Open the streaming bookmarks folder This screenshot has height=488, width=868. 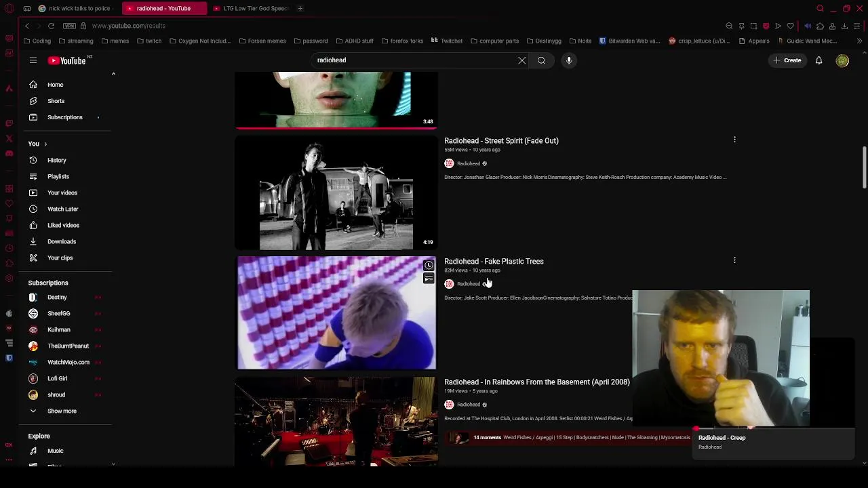pos(75,41)
